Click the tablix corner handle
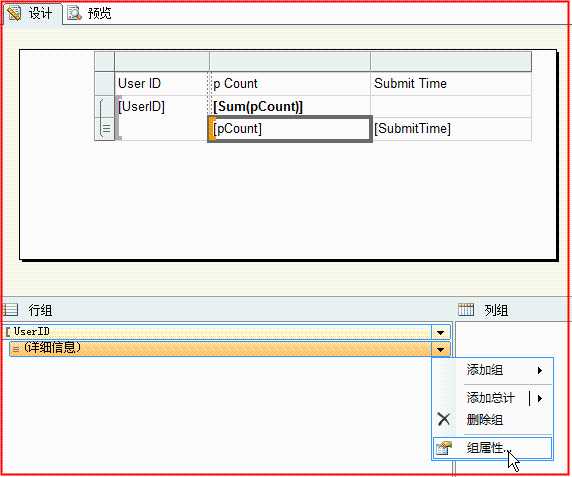The width and height of the screenshot is (572, 477). point(104,61)
